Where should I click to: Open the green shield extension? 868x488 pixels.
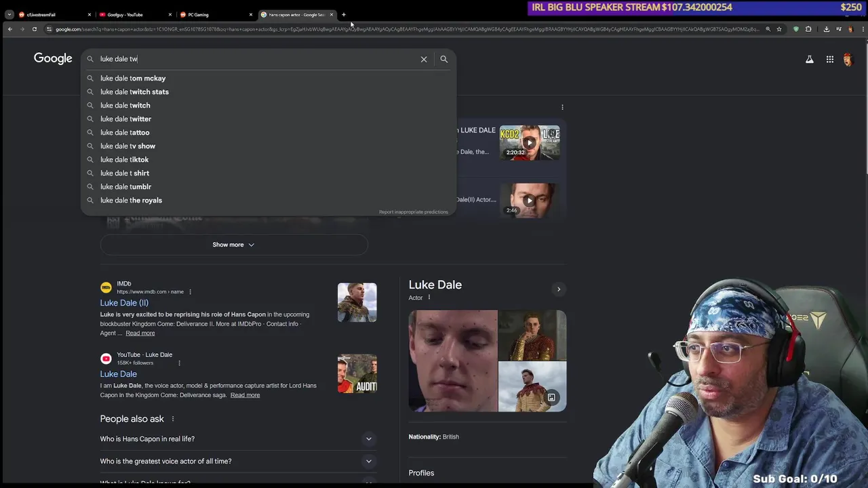coord(796,29)
